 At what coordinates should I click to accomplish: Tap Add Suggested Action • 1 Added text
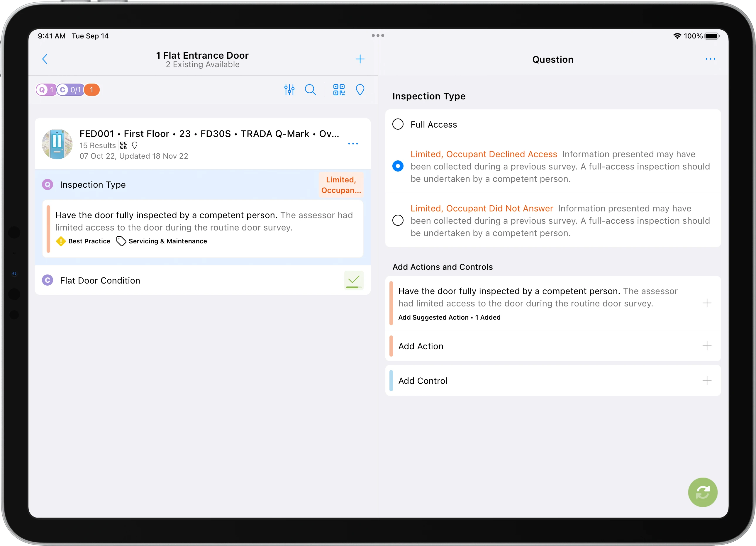pyautogui.click(x=449, y=317)
